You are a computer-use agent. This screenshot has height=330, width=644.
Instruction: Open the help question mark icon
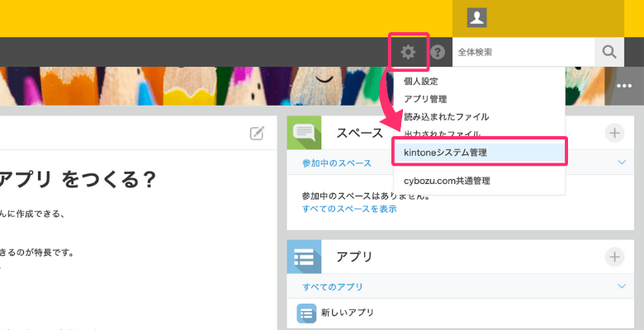point(438,52)
